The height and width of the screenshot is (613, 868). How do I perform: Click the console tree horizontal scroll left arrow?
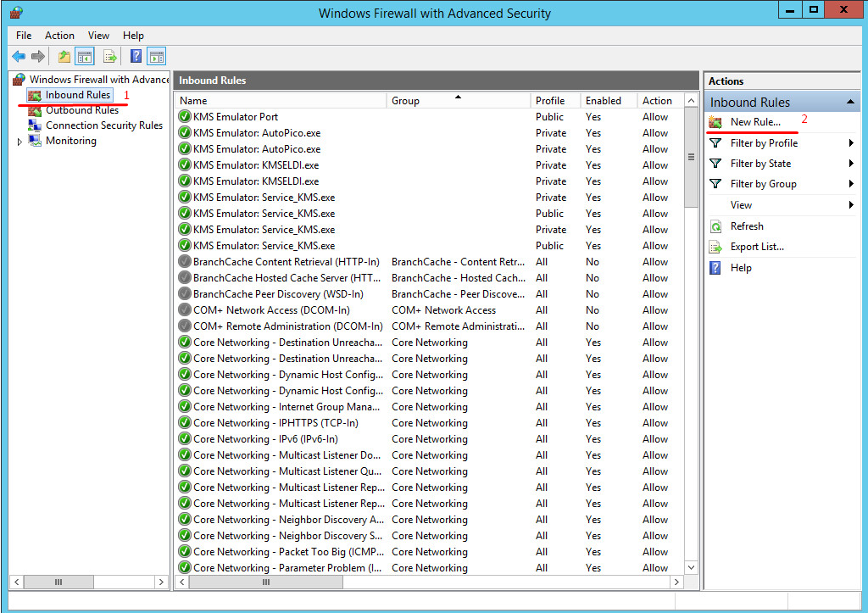pyautogui.click(x=17, y=582)
